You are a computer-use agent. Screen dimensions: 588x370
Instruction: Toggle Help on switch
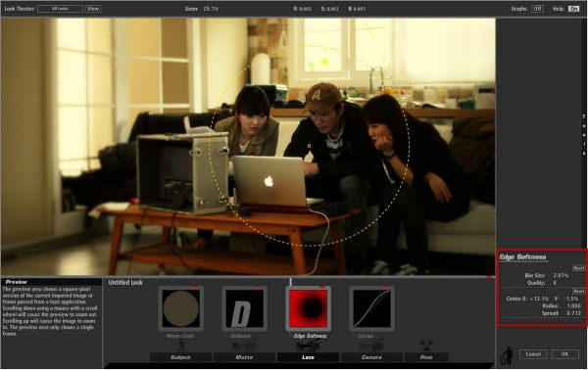[573, 8]
